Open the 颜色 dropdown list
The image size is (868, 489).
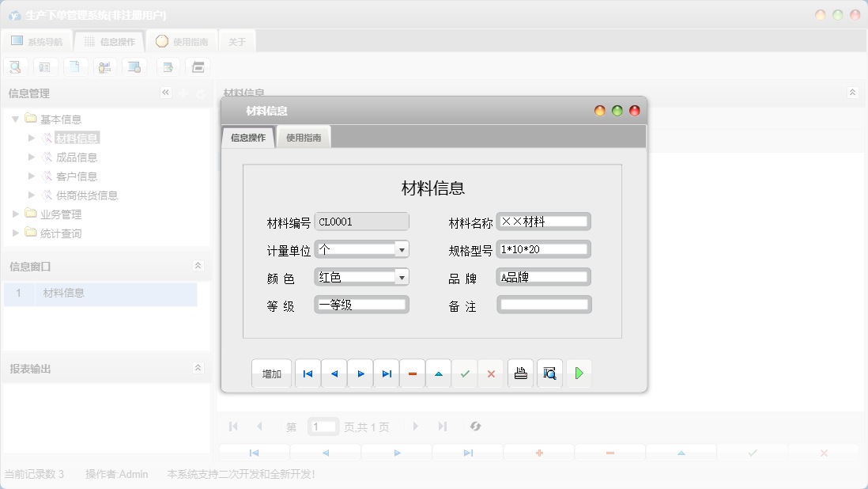point(403,276)
